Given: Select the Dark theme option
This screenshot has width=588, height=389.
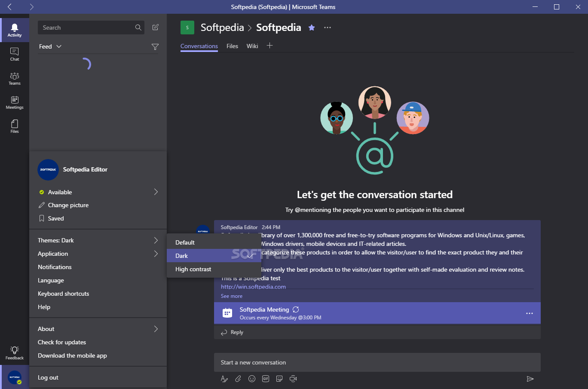Looking at the screenshot, I should tap(214, 256).
